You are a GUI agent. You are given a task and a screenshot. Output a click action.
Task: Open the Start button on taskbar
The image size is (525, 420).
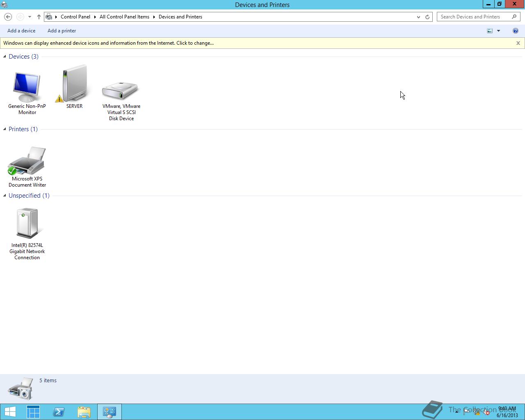(10, 412)
